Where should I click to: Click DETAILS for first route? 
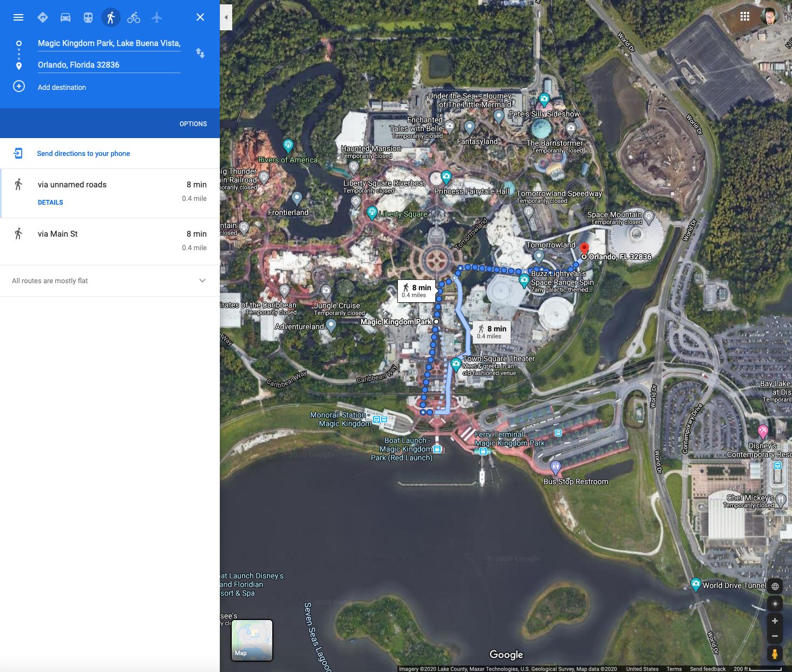click(x=50, y=203)
